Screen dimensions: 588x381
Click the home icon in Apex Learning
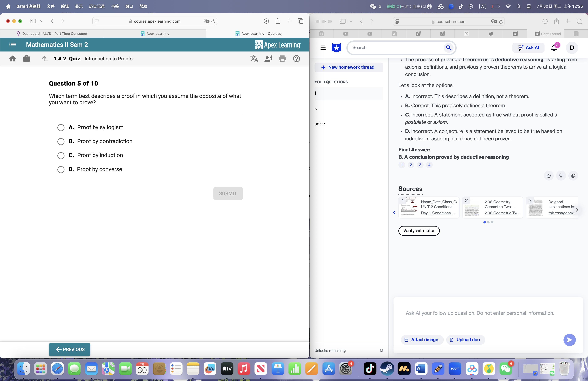tap(12, 59)
